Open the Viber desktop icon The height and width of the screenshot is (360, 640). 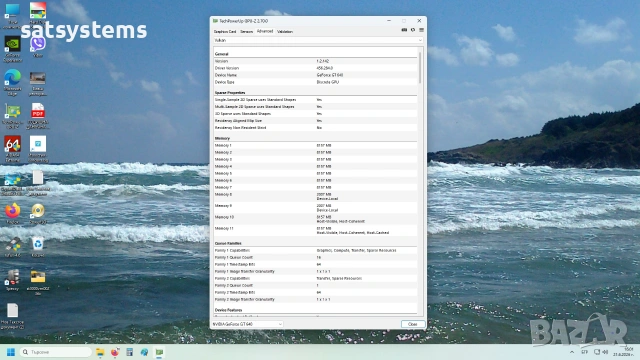click(38, 47)
